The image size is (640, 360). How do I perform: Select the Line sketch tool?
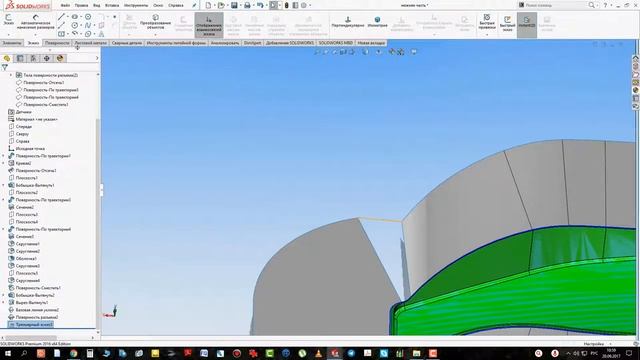click(61, 17)
